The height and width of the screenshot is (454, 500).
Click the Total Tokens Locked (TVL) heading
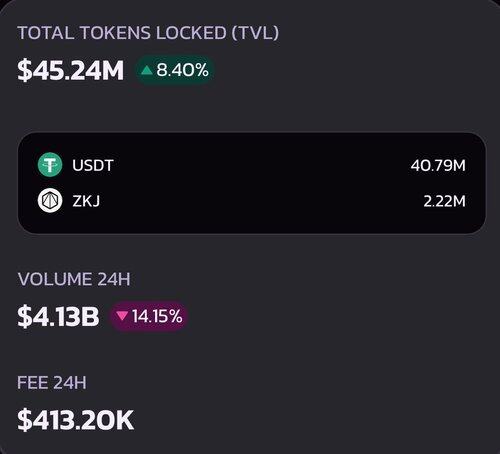tap(148, 33)
